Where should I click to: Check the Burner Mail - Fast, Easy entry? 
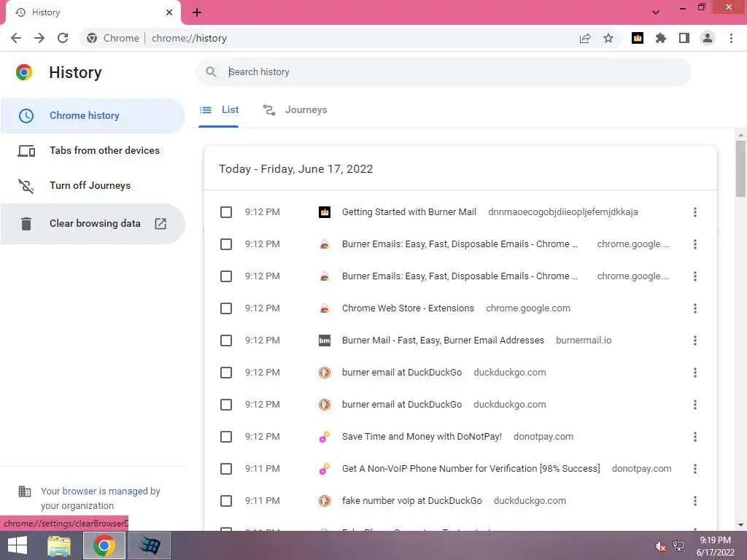pyautogui.click(x=226, y=341)
